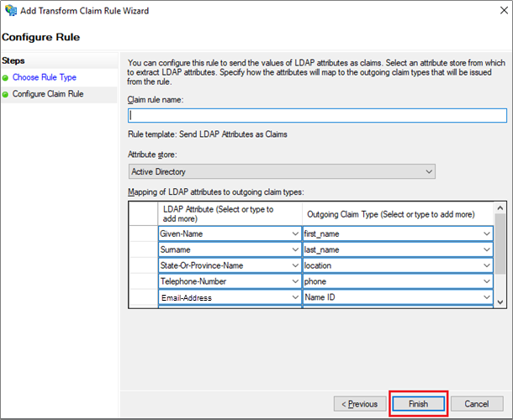The width and height of the screenshot is (513, 420).
Task: Select the row header for Given-Name row
Action: [144, 234]
